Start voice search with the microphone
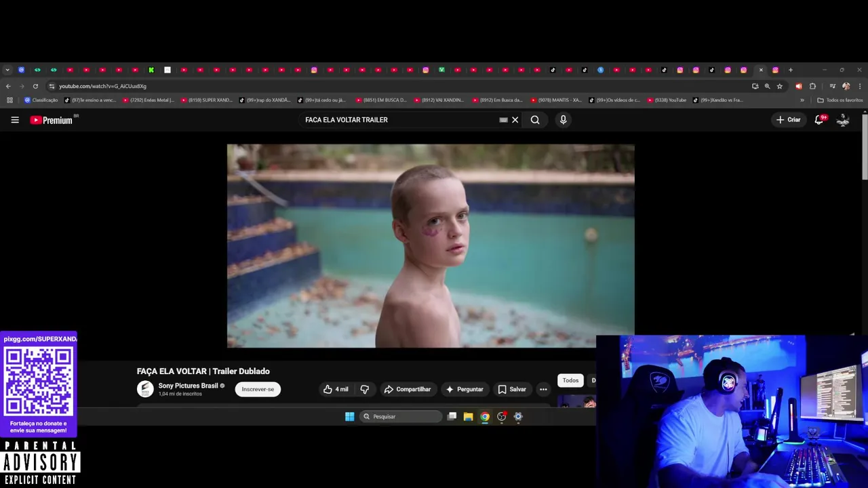This screenshot has width=868, height=488. point(563,120)
